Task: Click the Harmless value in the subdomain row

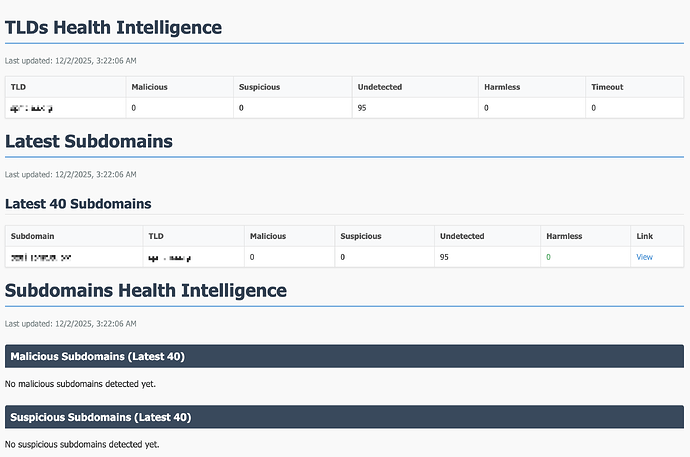Action: point(548,257)
